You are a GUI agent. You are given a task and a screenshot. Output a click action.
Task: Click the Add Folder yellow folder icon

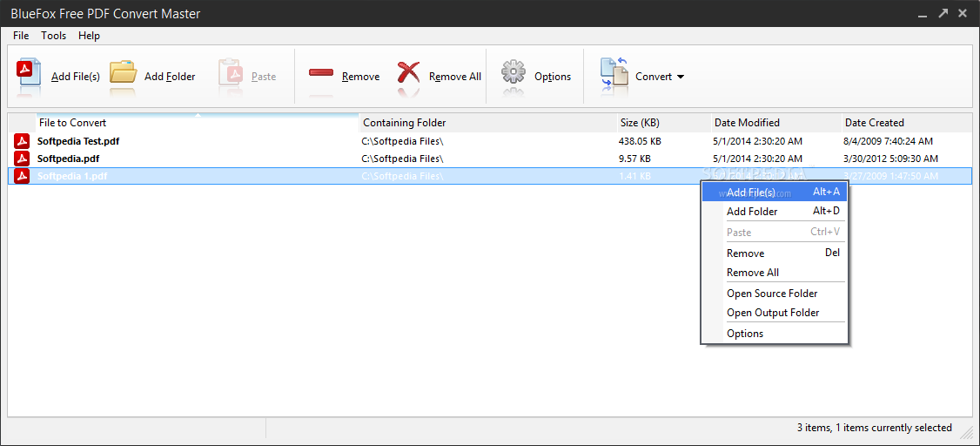point(123,72)
